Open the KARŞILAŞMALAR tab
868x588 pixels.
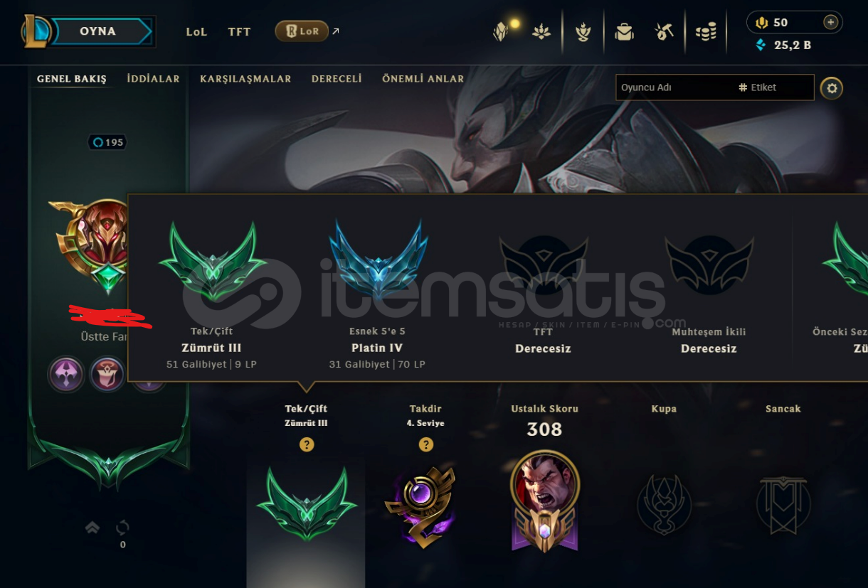(x=245, y=79)
